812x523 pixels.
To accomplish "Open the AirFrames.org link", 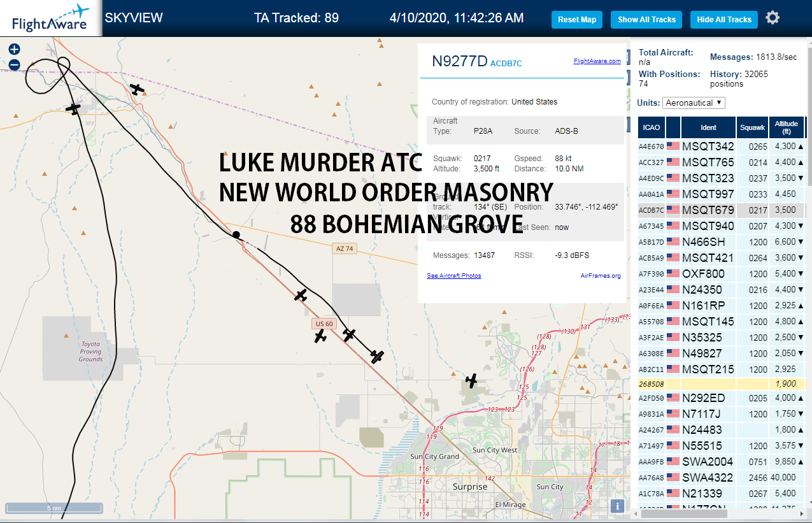I will click(601, 275).
